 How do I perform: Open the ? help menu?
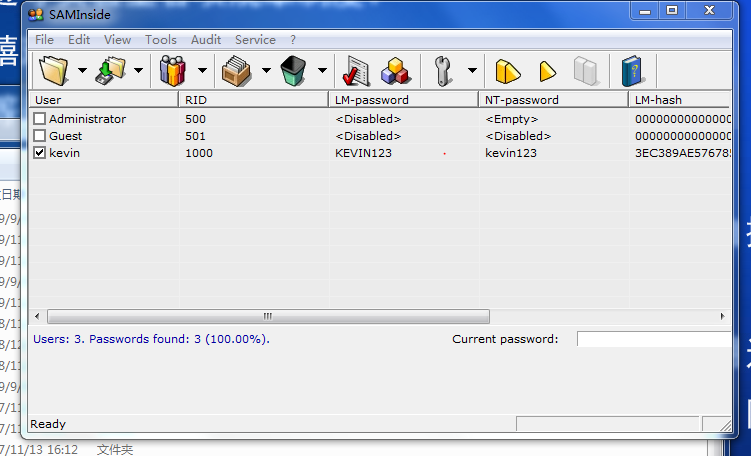click(293, 40)
